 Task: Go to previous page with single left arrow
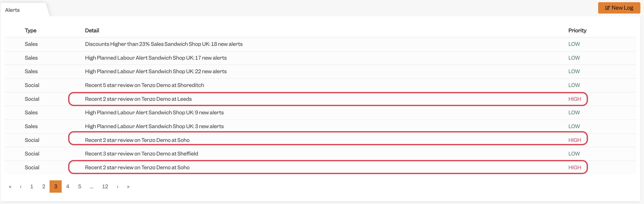coord(21,187)
